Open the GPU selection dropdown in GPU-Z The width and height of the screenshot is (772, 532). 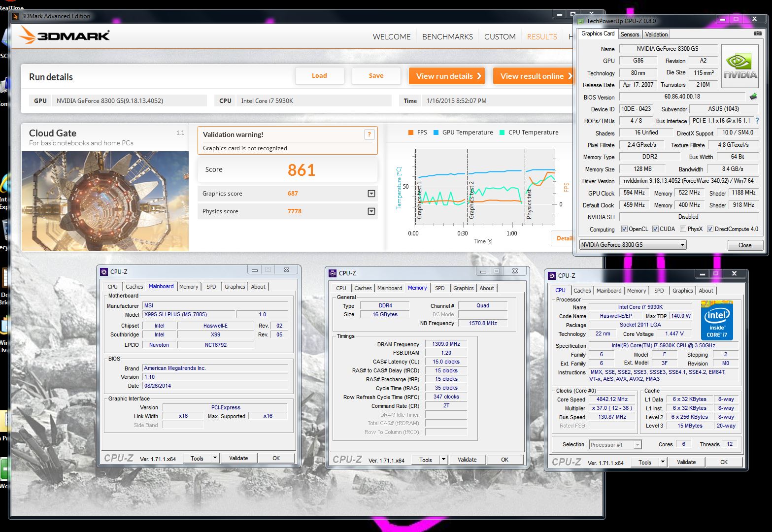pos(633,245)
